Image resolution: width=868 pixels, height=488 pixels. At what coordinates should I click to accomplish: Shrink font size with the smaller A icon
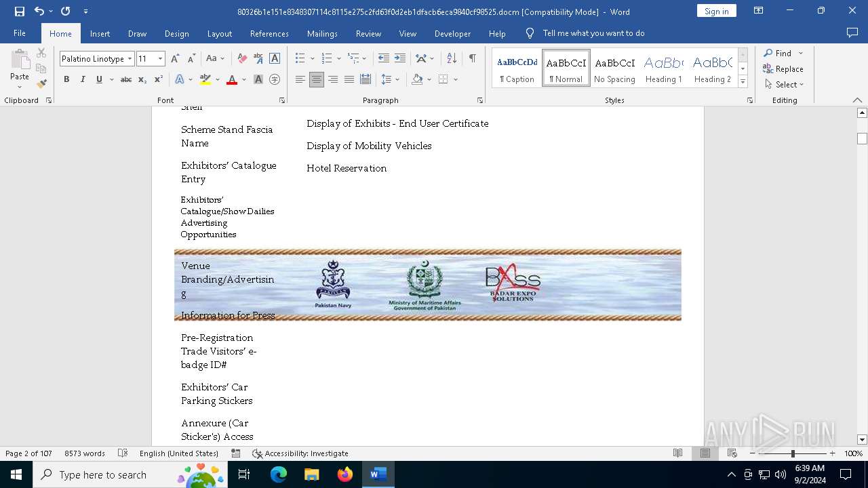(x=191, y=59)
